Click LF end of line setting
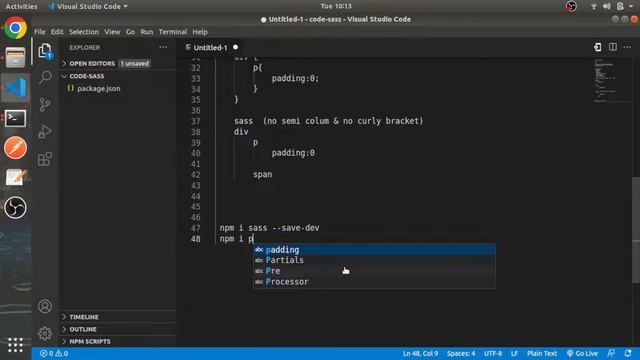 [x=514, y=353]
